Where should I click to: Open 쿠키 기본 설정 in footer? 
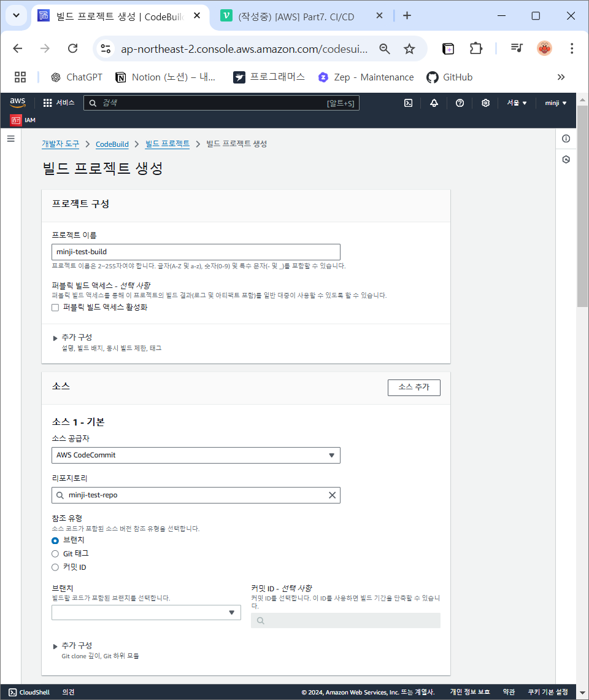[548, 692]
